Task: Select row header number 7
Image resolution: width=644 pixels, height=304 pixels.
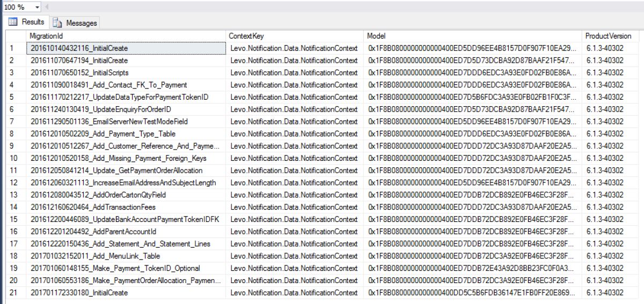Action: tap(16, 122)
